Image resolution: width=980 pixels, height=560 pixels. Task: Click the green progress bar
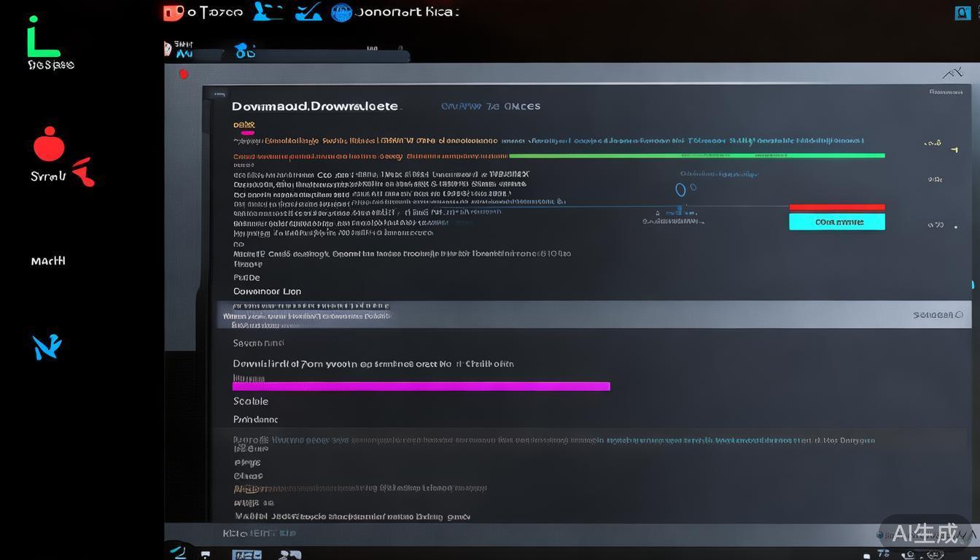click(696, 155)
